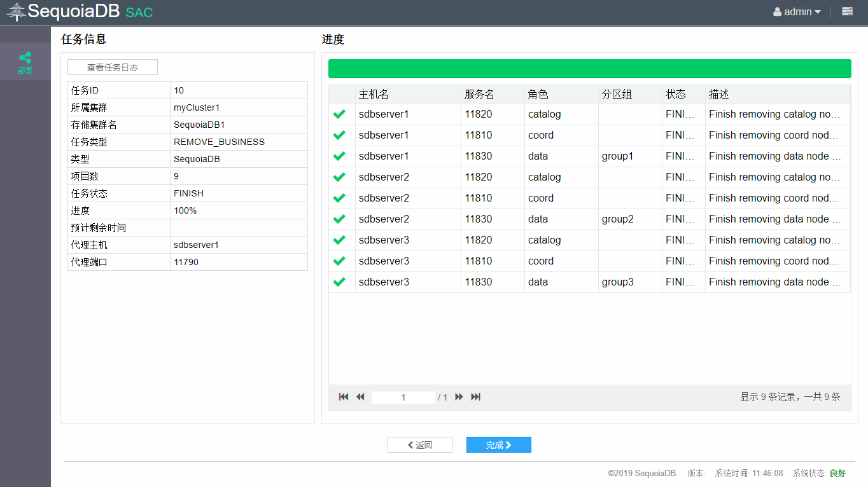This screenshot has width=868, height=487.
Task: Click checkmark for sdbserver1 group1 data row
Action: (x=339, y=156)
